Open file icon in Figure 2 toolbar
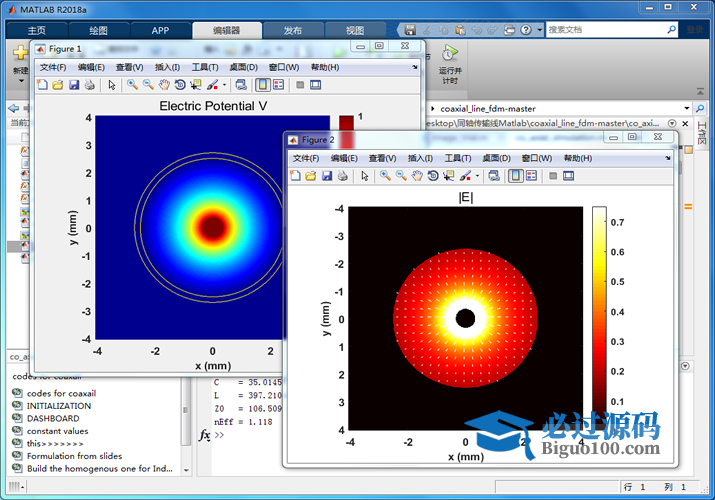The width and height of the screenshot is (715, 500). coord(311,176)
